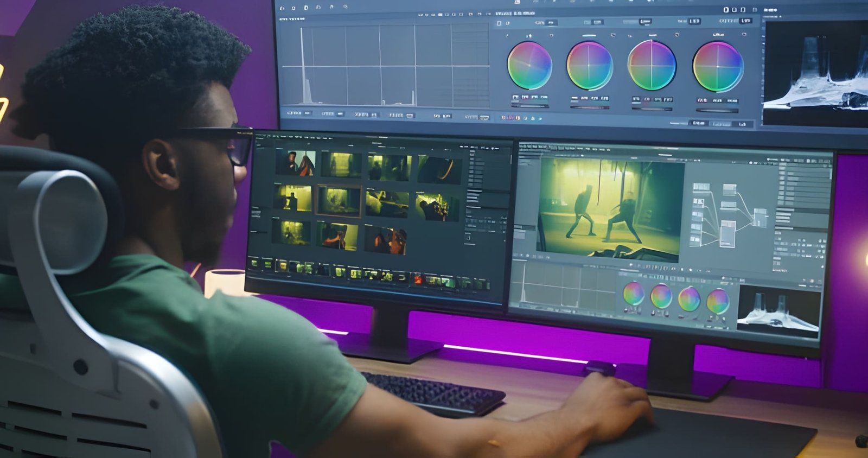Image resolution: width=868 pixels, height=458 pixels.
Task: Click the histogram curve graph on top monitor
Action: pos(385,65)
